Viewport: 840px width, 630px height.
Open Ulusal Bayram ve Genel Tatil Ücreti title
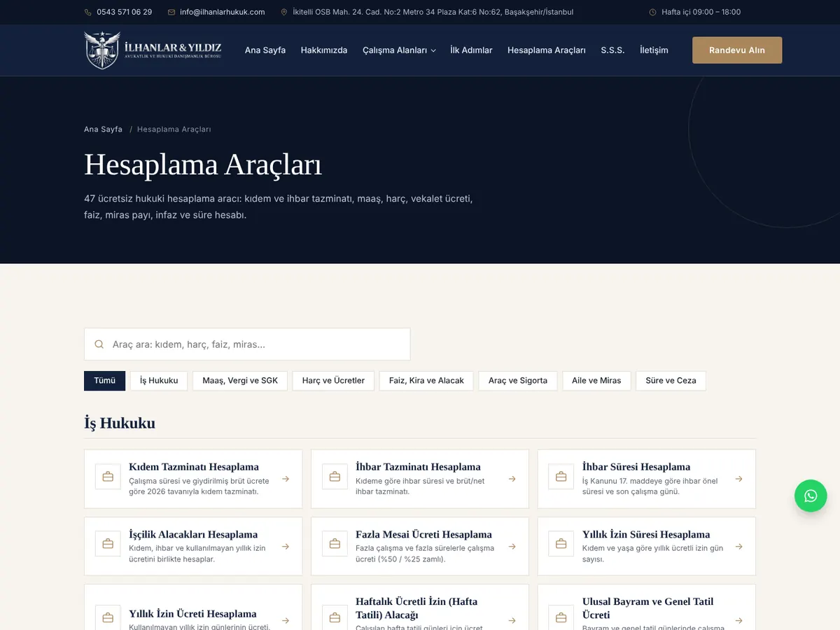[648, 608]
